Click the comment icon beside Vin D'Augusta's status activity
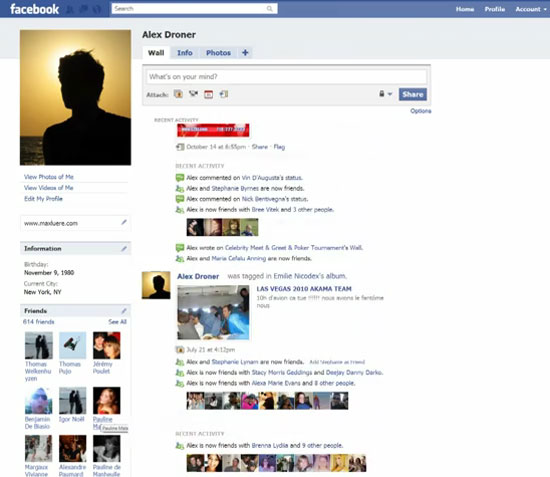Viewport: 550px width, 477px height. pos(180,177)
